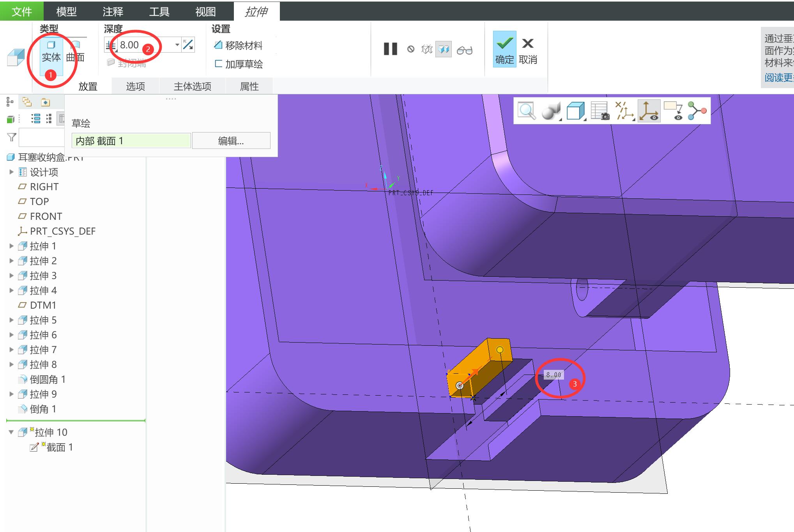This screenshot has height=532, width=794.
Task: Click the no-preview circle icon
Action: (x=411, y=49)
